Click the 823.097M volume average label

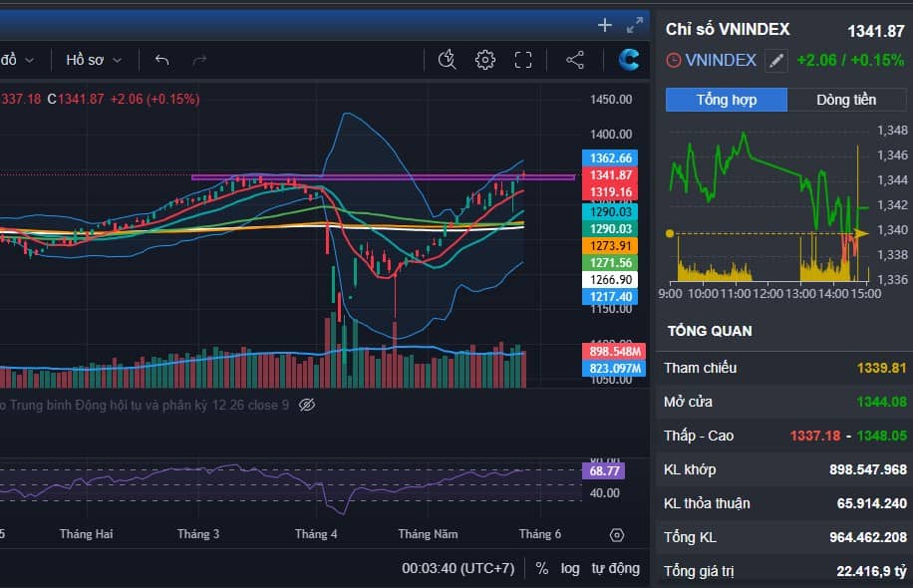tap(614, 368)
